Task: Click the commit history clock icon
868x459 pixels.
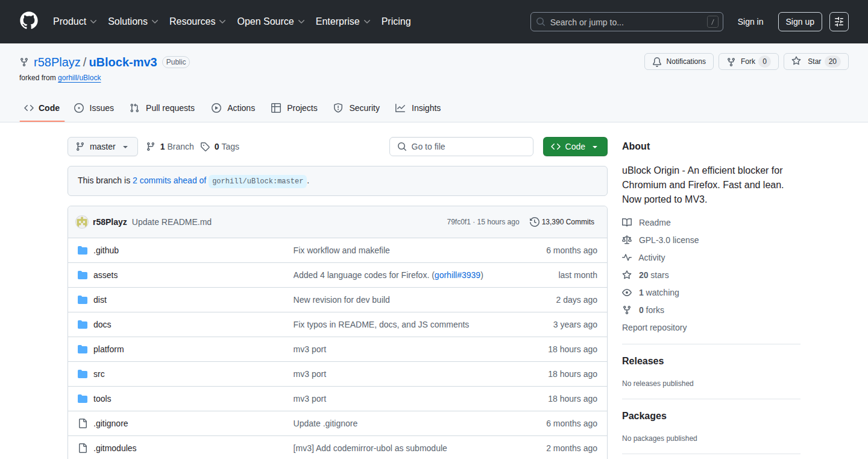Action: coord(534,222)
